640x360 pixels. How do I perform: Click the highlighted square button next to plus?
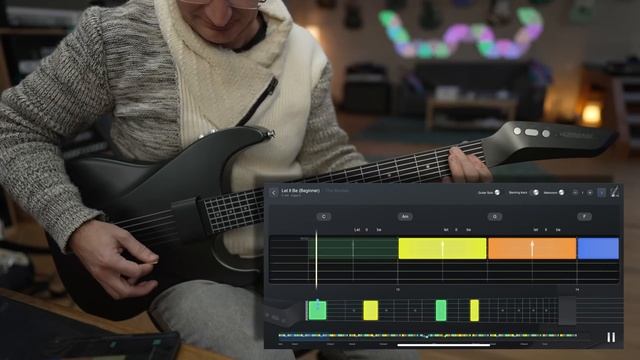602,193
